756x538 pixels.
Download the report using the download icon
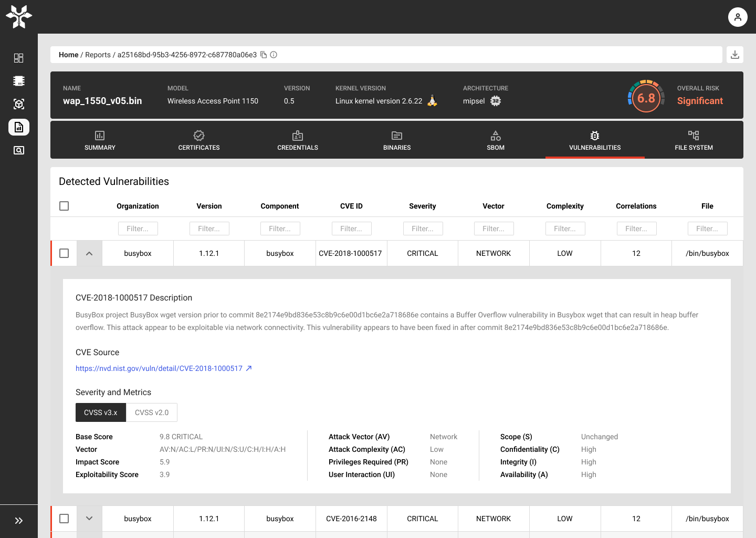735,54
